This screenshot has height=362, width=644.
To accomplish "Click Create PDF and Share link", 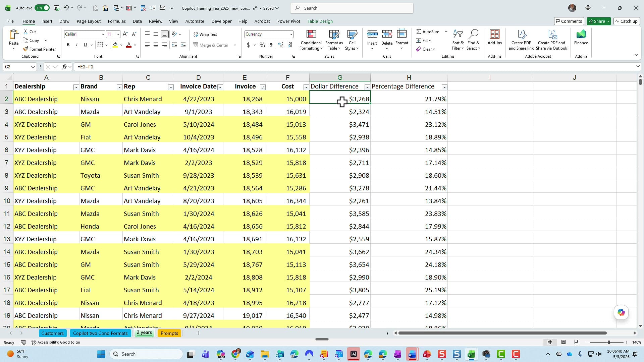I will (x=521, y=40).
